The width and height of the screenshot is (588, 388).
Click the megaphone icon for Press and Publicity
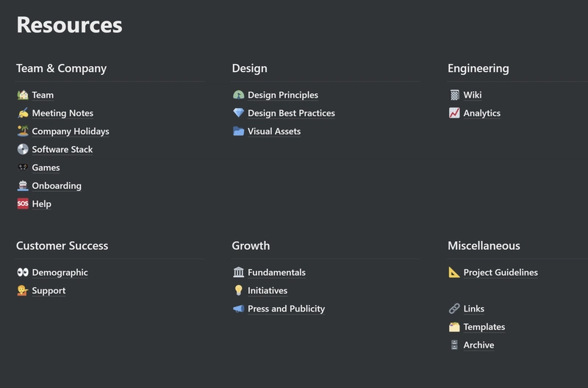coord(238,309)
